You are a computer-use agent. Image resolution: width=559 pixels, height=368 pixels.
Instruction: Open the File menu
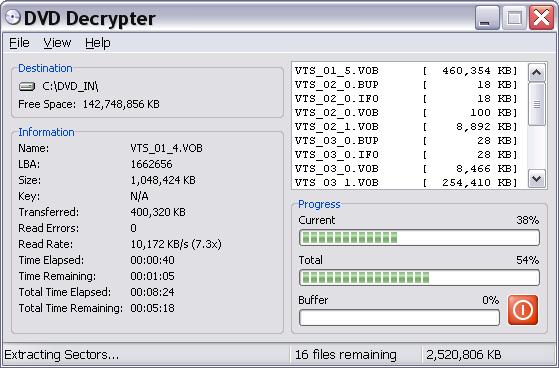[x=19, y=43]
